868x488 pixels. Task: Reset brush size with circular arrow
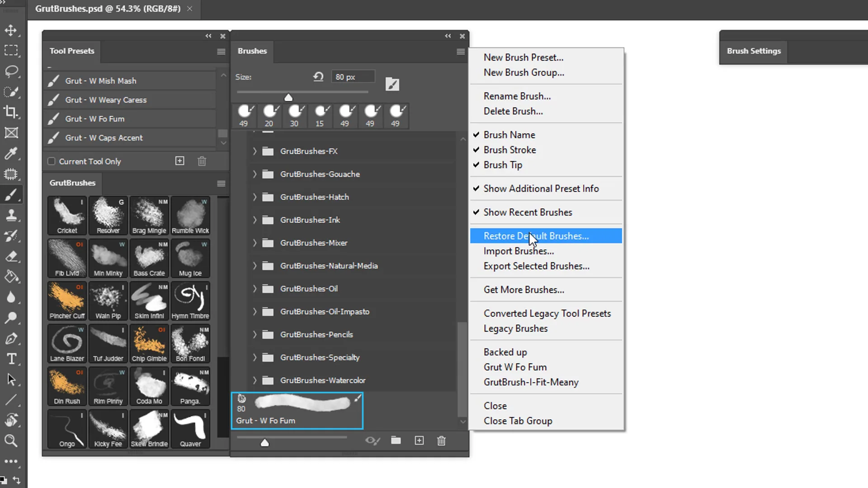tap(318, 77)
